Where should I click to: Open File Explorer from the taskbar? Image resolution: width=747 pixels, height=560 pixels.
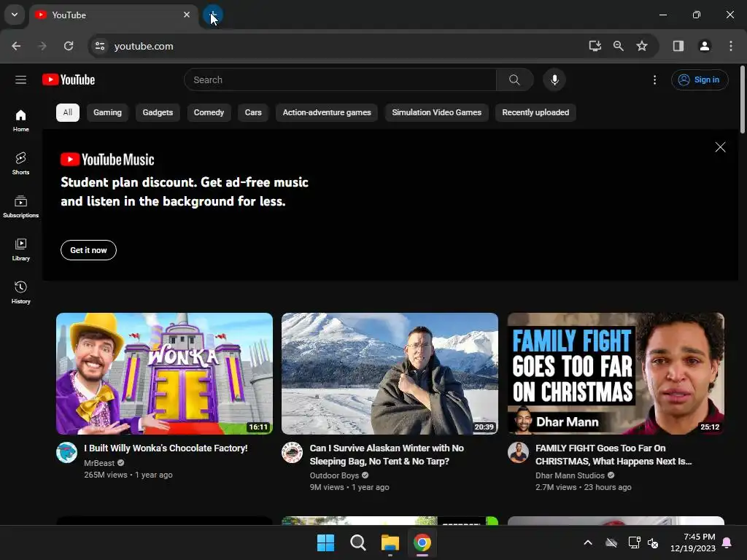[390, 542]
